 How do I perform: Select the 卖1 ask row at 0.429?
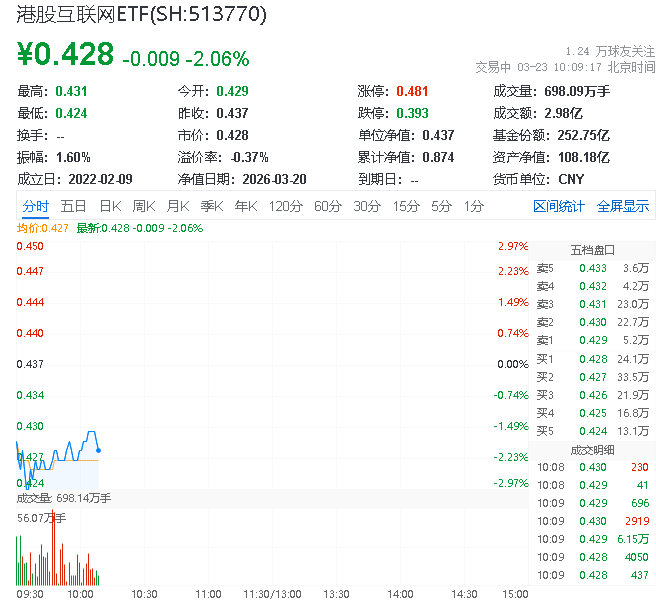coord(592,340)
